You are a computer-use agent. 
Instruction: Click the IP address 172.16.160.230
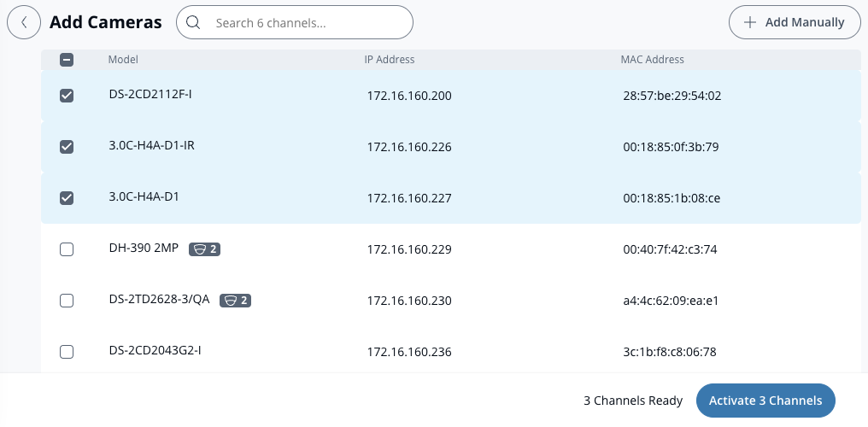409,301
